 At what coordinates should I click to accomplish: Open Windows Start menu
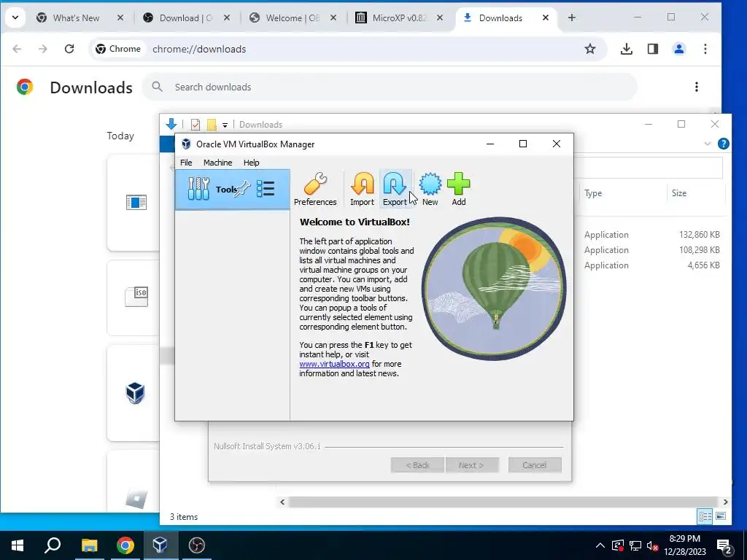click(18, 545)
